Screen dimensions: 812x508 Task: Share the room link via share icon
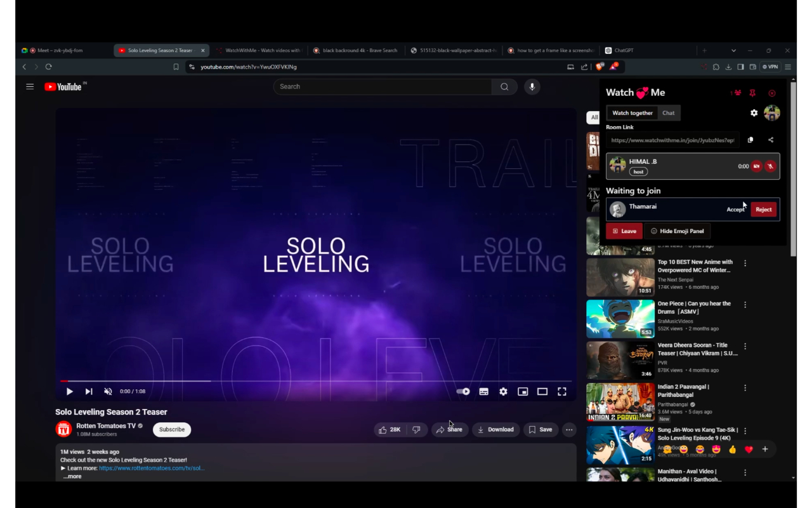[x=771, y=140]
